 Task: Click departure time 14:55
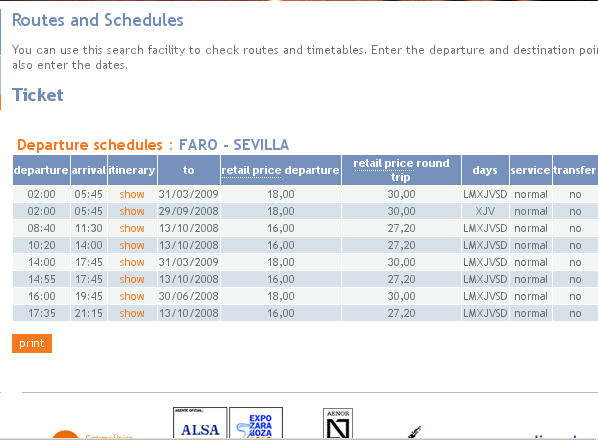[42, 279]
